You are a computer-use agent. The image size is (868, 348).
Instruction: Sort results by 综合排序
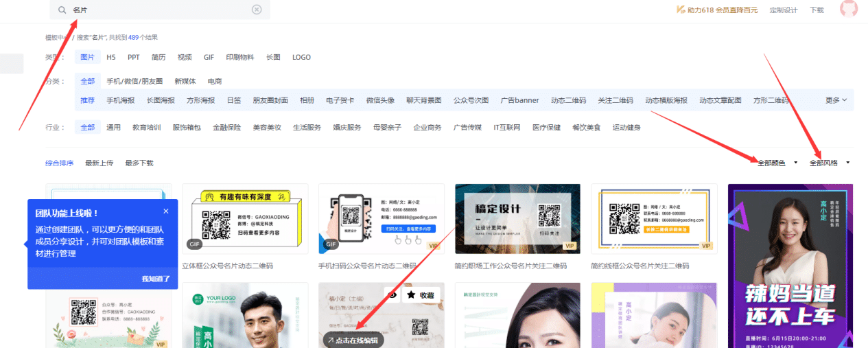[x=60, y=163]
